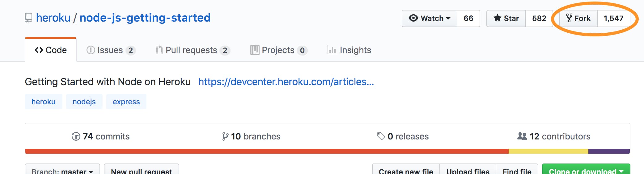This screenshot has height=174, width=644.
Task: Click the branch icon beside 10 branches
Action: tap(225, 136)
